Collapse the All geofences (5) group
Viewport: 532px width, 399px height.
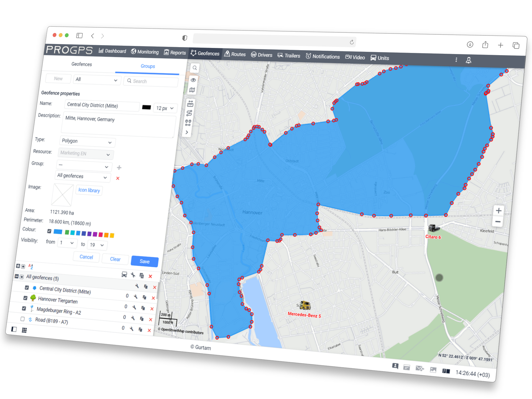point(17,277)
